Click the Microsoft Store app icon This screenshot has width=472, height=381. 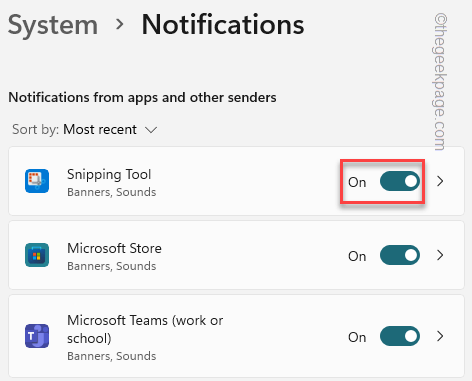37,255
